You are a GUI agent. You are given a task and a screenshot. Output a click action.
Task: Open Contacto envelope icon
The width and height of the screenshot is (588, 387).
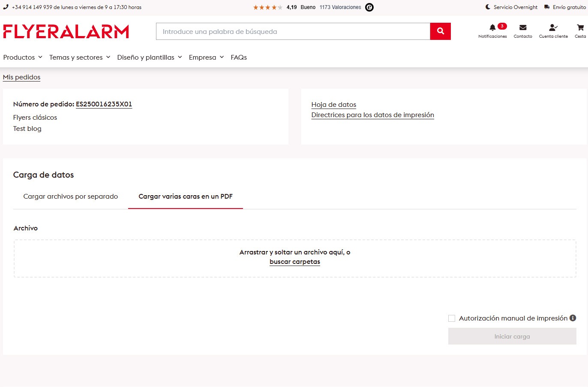pyautogui.click(x=523, y=28)
